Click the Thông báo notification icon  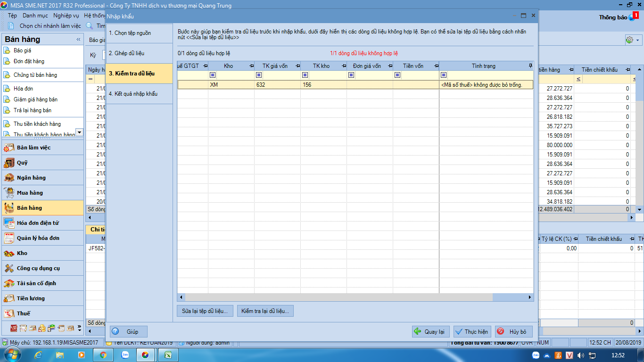point(632,17)
